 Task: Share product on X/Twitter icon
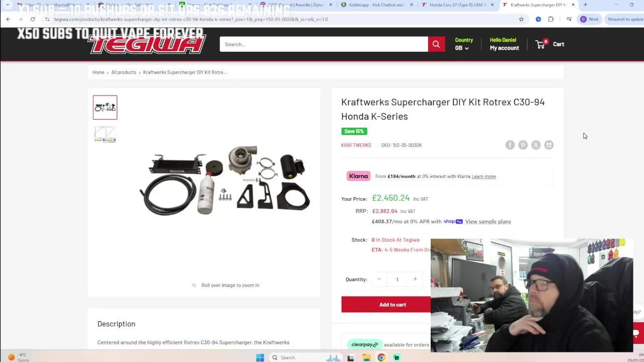point(536,145)
